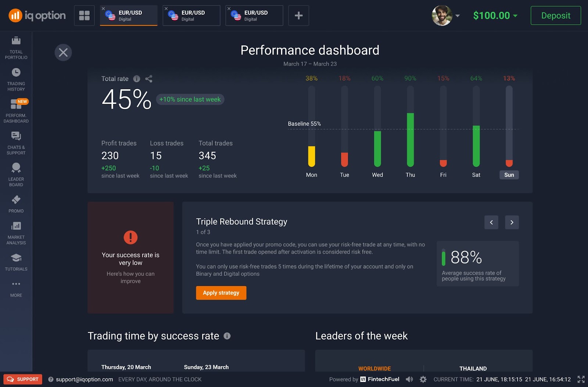Open the grid layout icon in top bar
Viewport: 588px width, 387px height.
tap(84, 15)
